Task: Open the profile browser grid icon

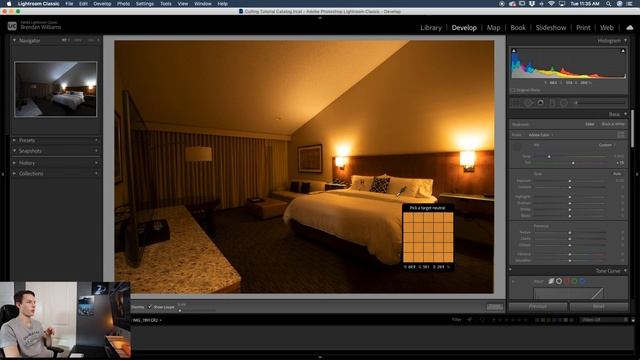Action: pos(621,135)
